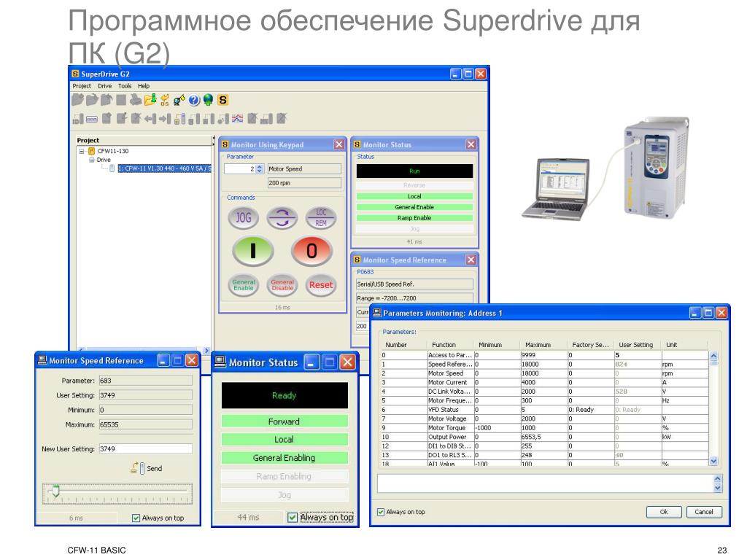Click the green start I button

[253, 251]
